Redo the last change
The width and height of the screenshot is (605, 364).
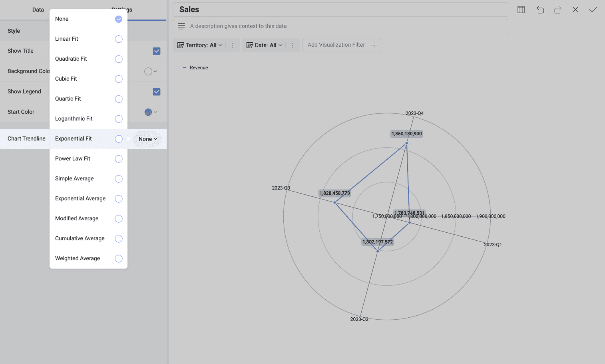558,10
